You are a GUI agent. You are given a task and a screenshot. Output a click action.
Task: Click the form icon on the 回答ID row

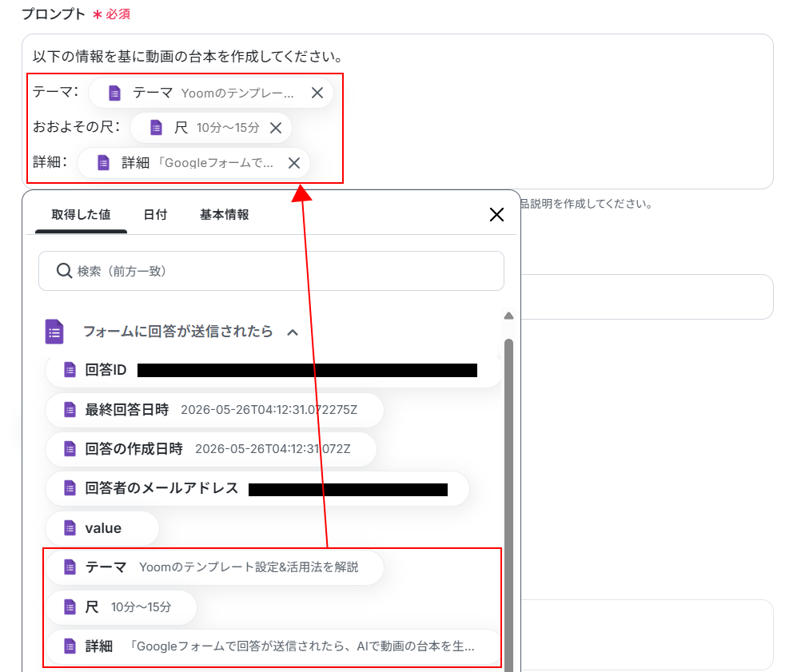(70, 370)
